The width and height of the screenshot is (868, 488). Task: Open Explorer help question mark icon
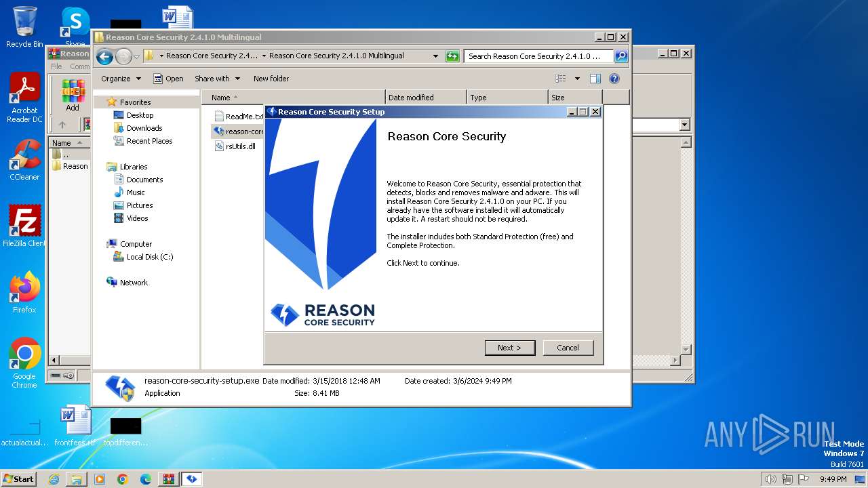point(614,79)
